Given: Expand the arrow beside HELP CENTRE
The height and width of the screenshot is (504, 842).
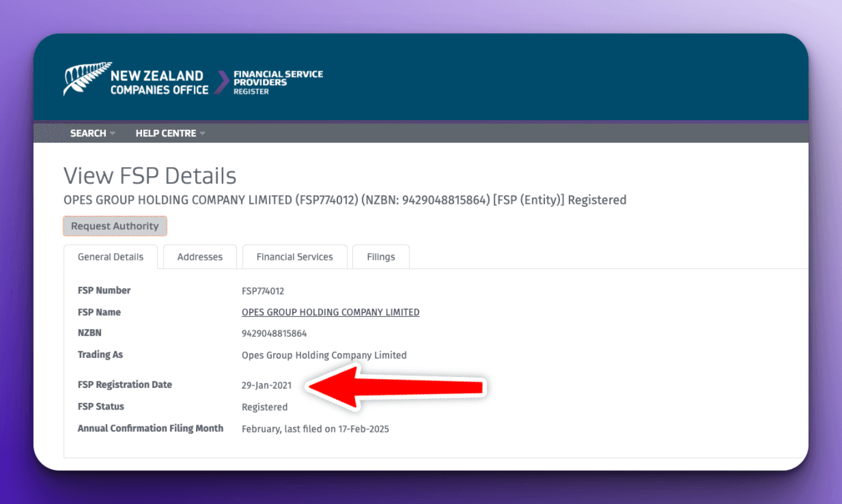Looking at the screenshot, I should [203, 134].
